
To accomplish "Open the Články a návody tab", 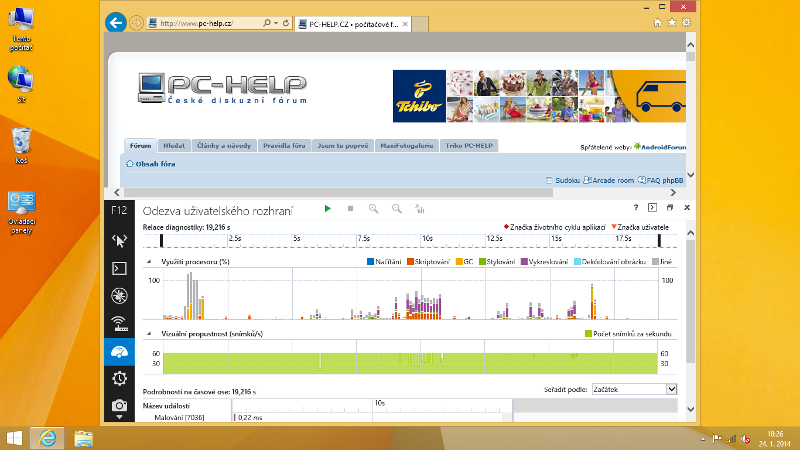I will click(x=224, y=146).
